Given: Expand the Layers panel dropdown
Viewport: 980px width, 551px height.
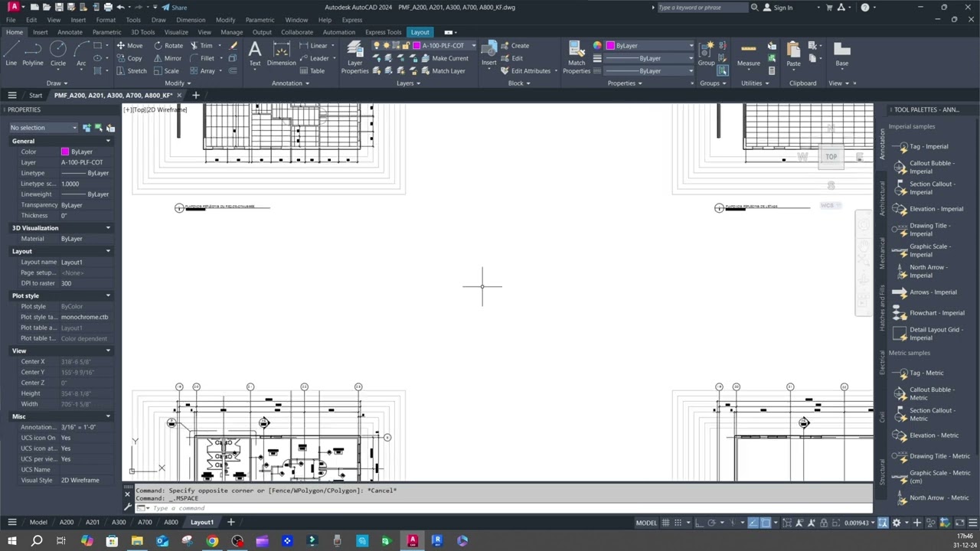Looking at the screenshot, I should [408, 83].
